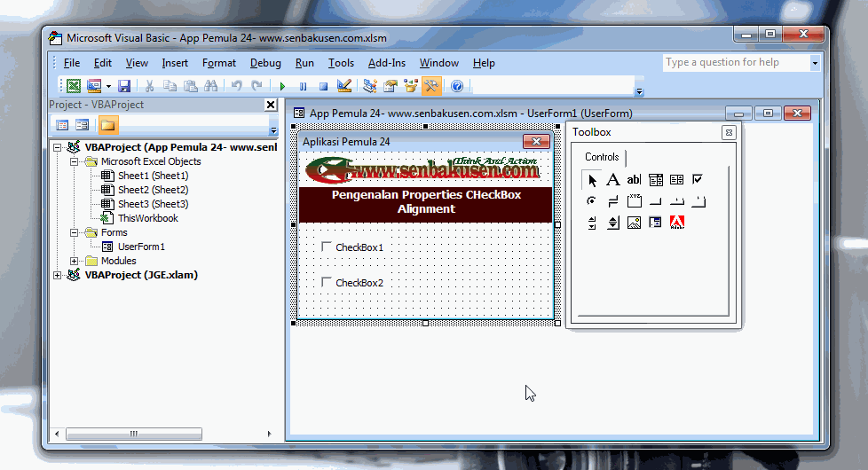Screen dimensions: 868x470
Task: Select the RefEdit control tool
Action: (655, 223)
